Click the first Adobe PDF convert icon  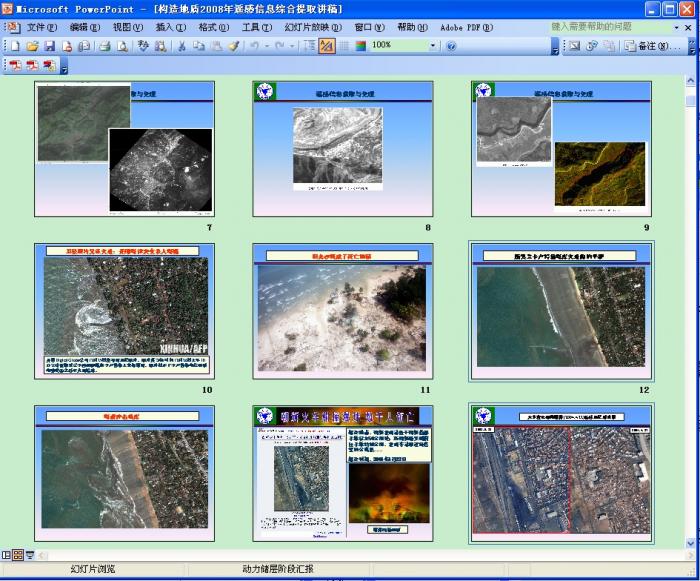(x=15, y=66)
